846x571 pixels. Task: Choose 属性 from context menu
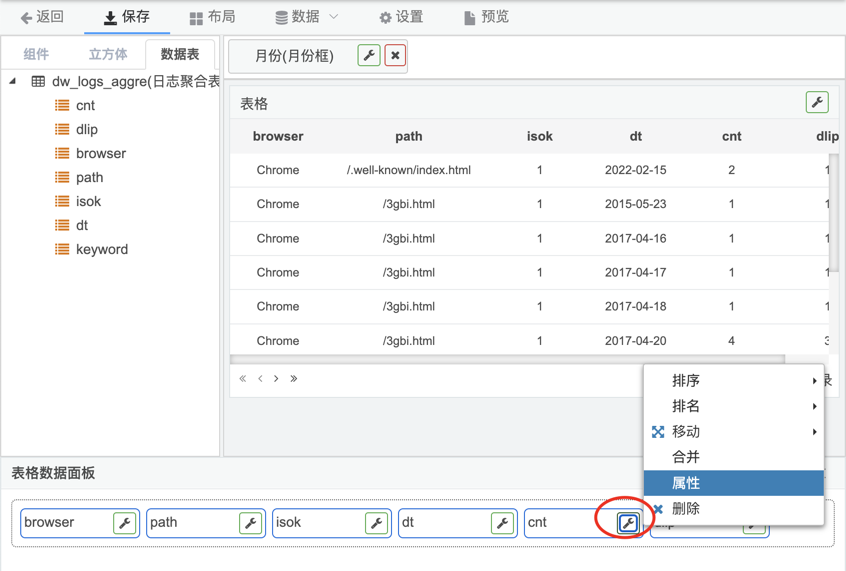(x=734, y=483)
